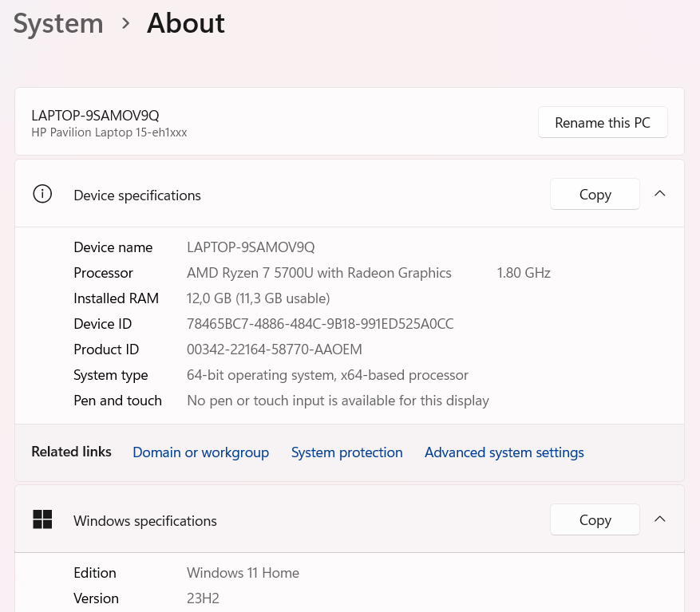Click the Device specifications info icon
The image size is (700, 612).
click(x=42, y=194)
